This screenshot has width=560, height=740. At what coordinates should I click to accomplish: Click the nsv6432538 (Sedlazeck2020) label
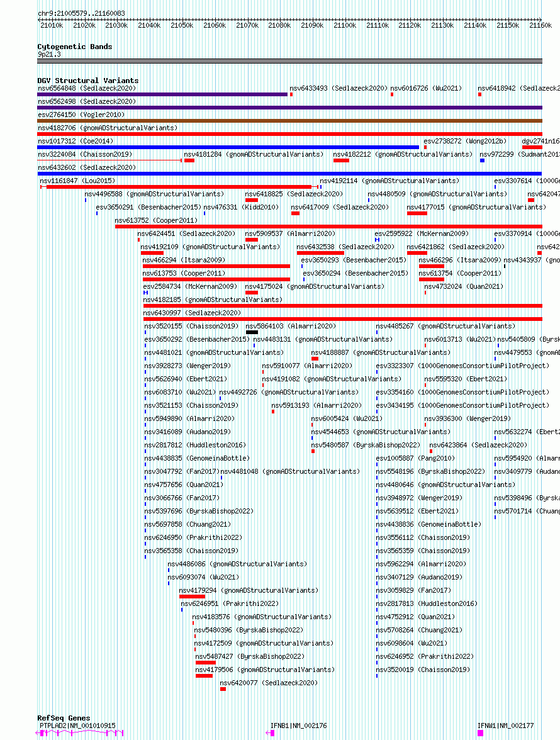pos(345,247)
